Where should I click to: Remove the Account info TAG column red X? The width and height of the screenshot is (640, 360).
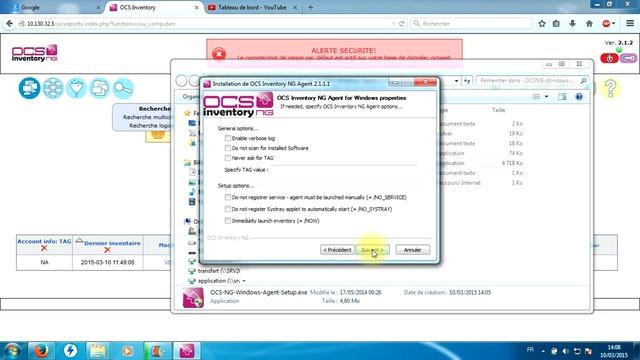coord(44,248)
